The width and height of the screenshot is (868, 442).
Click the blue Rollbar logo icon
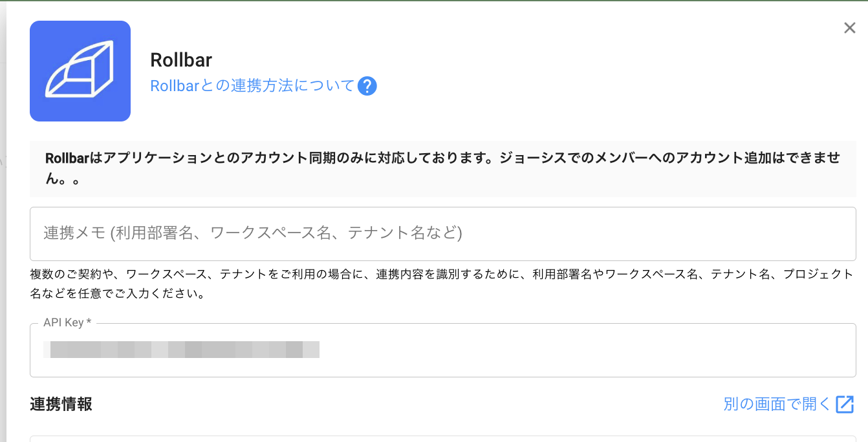tap(80, 71)
